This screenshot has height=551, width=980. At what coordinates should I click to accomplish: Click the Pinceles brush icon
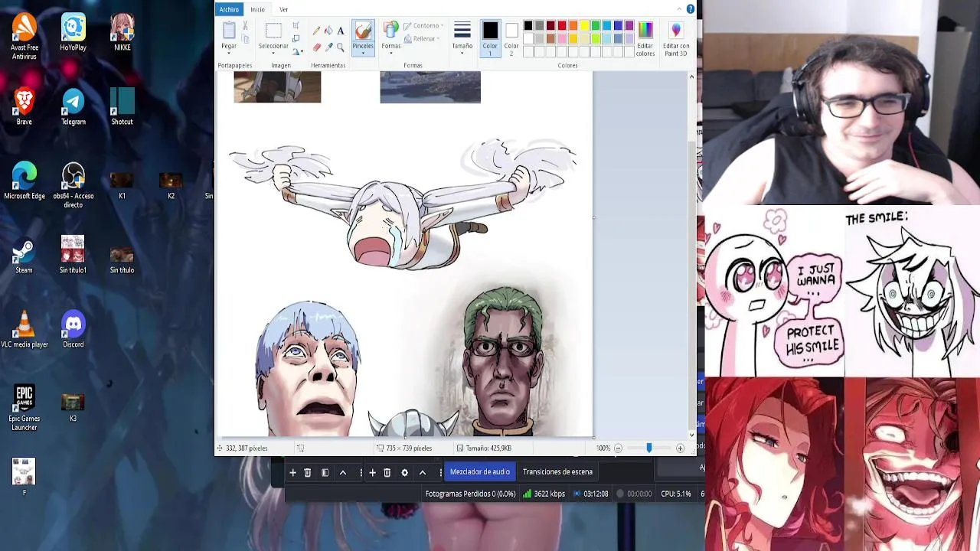tap(363, 31)
